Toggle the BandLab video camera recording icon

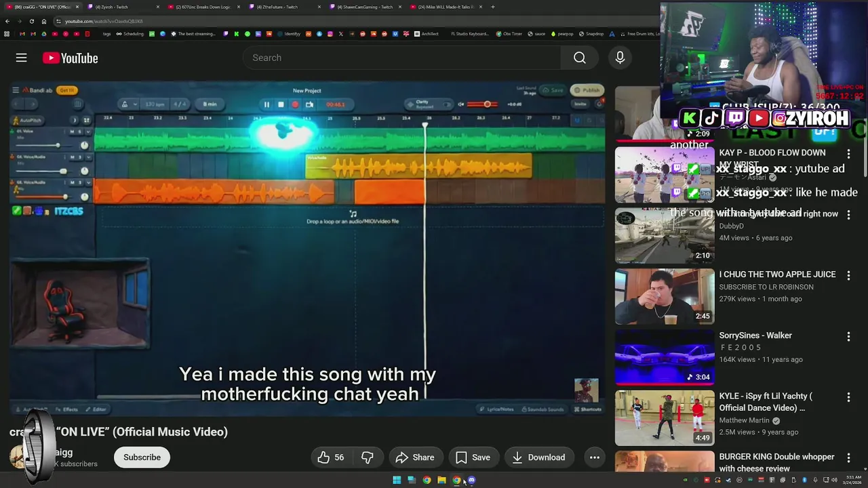coord(309,104)
